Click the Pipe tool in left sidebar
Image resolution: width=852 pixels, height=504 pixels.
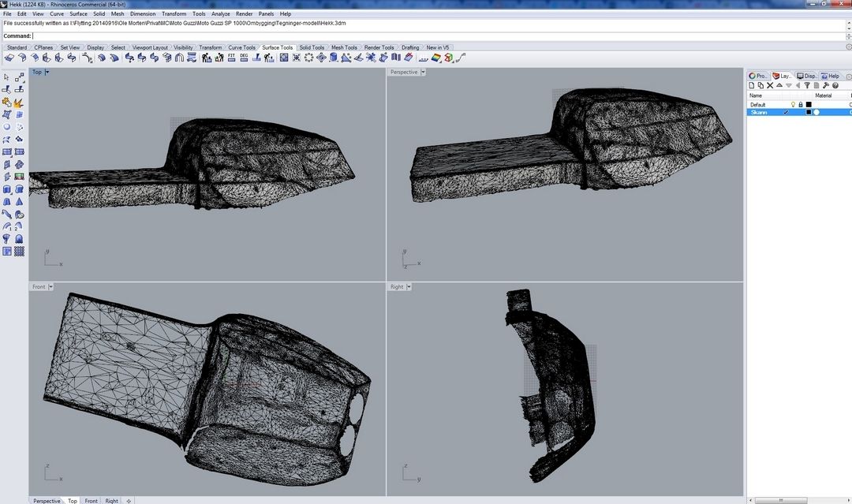[6, 214]
